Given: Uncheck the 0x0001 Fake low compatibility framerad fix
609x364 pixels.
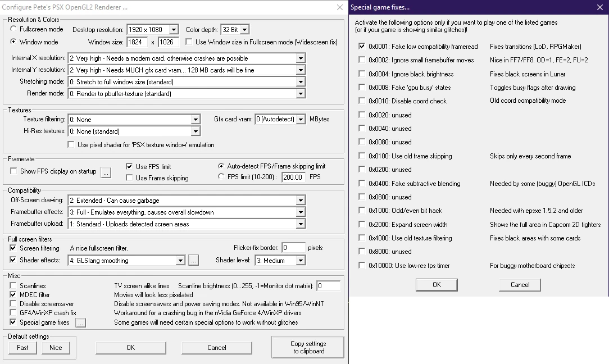Looking at the screenshot, I should click(361, 47).
